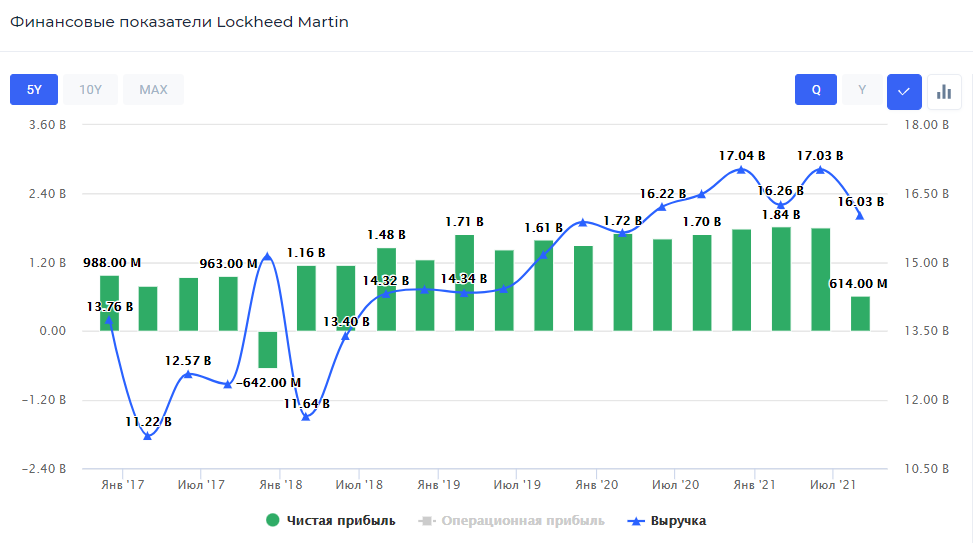Click the 3.60 B left axis label
973x543 pixels.
pos(47,125)
